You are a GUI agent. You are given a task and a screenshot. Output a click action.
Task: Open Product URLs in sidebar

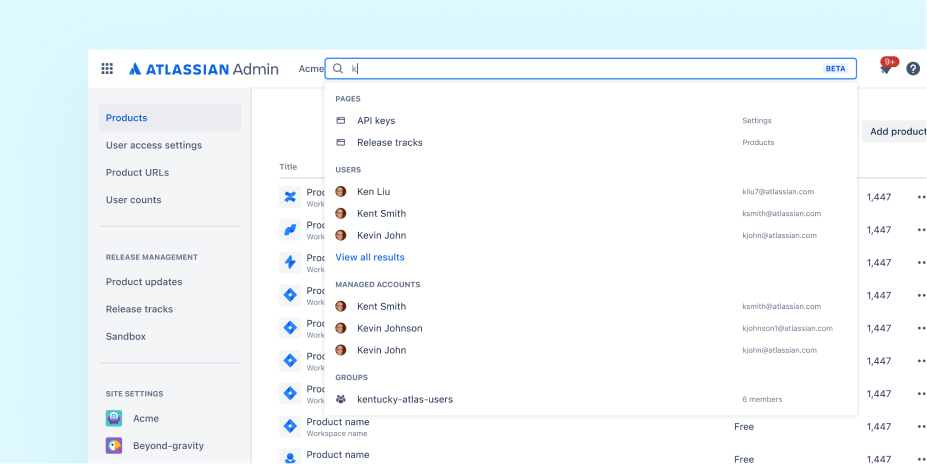pyautogui.click(x=137, y=173)
